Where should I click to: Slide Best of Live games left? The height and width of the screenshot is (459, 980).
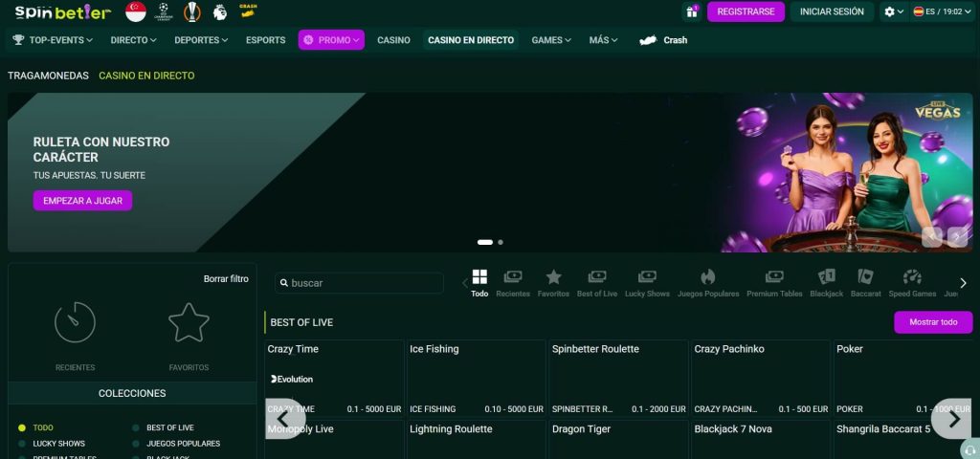point(285,419)
